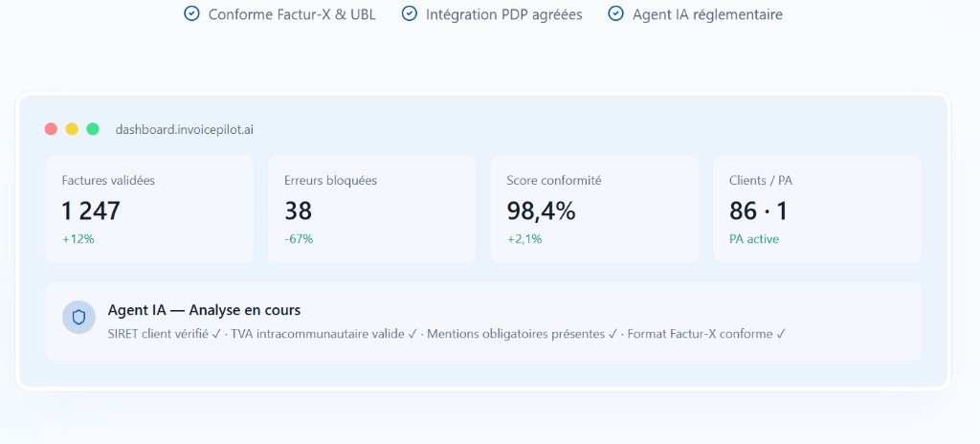Click the shield icon beside Agent IA
This screenshot has width=980, height=444.
pos(78,317)
